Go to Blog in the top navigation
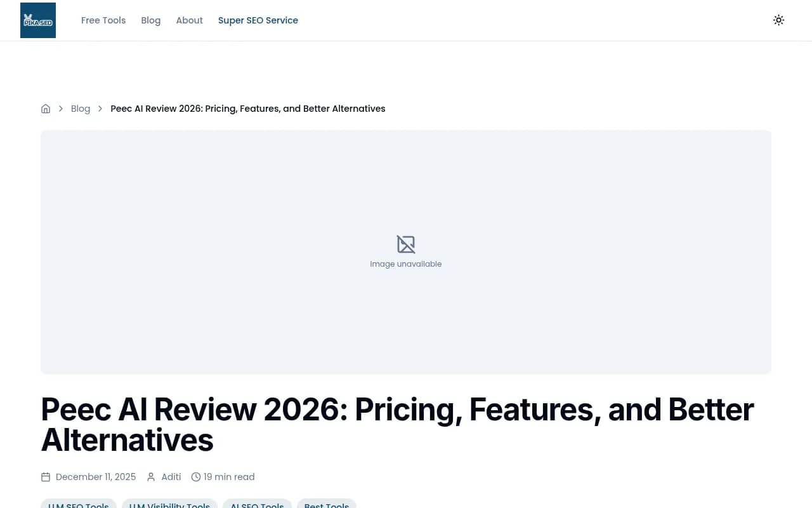The height and width of the screenshot is (508, 812). pos(150,20)
